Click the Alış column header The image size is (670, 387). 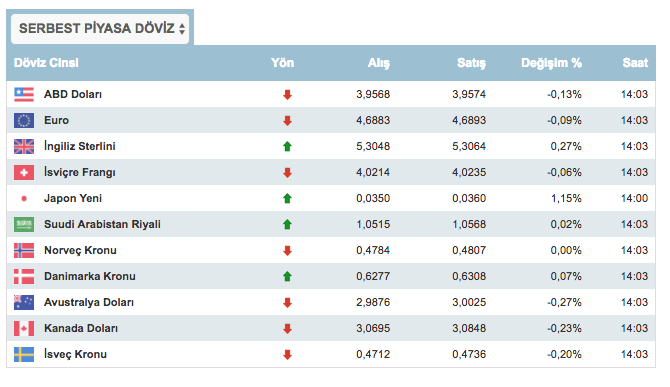pyautogui.click(x=379, y=63)
